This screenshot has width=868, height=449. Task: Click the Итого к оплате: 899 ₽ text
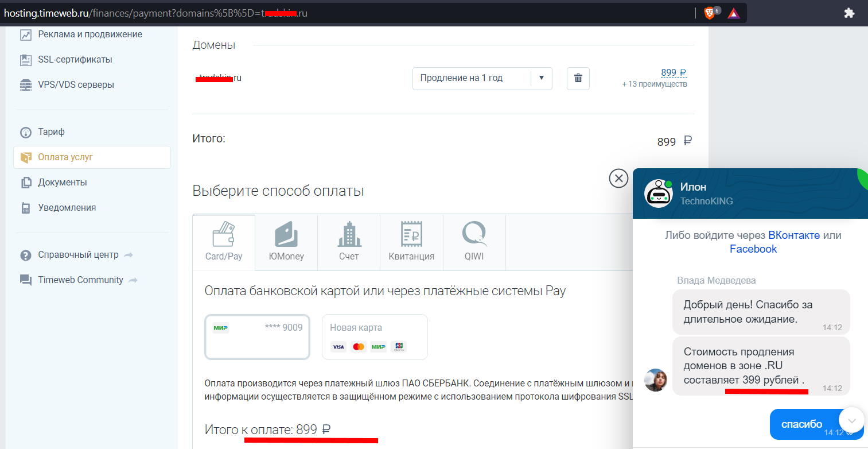pos(268,429)
